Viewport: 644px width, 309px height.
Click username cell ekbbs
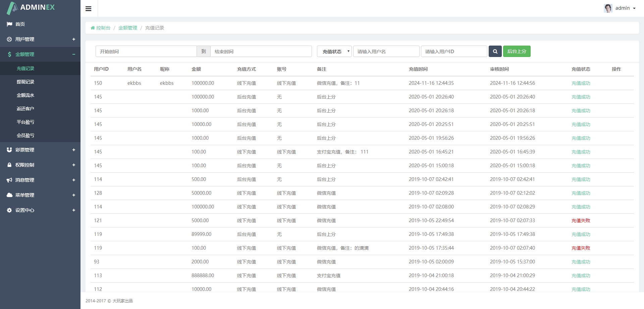[x=134, y=83]
